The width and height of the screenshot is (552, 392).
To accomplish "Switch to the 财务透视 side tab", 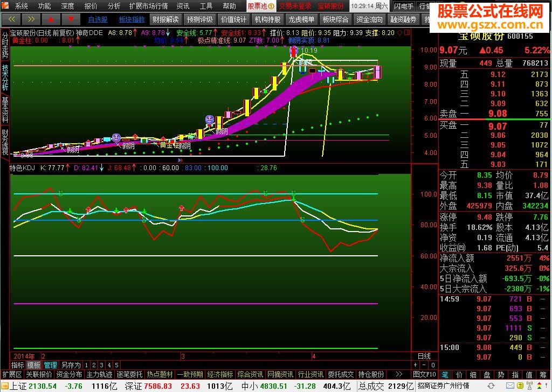I will (5, 142).
